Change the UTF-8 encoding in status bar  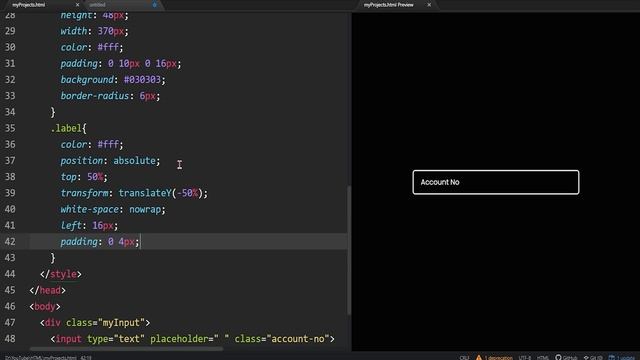[524, 358]
